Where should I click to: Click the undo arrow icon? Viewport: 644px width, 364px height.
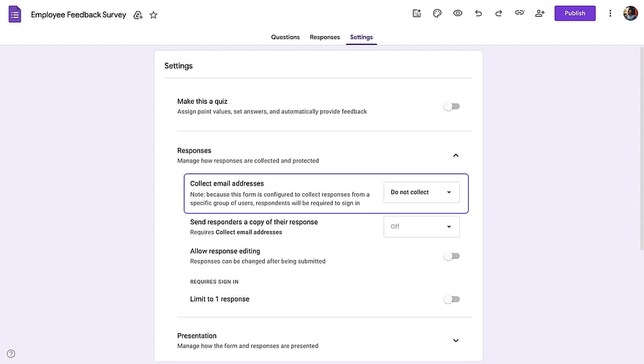point(478,13)
